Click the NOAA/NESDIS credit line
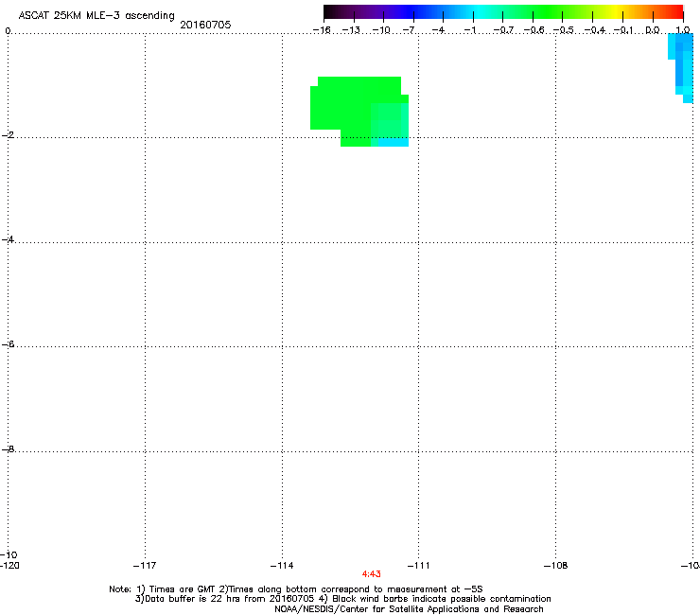Image resolution: width=700 pixels, height=615 pixels. (x=409, y=609)
